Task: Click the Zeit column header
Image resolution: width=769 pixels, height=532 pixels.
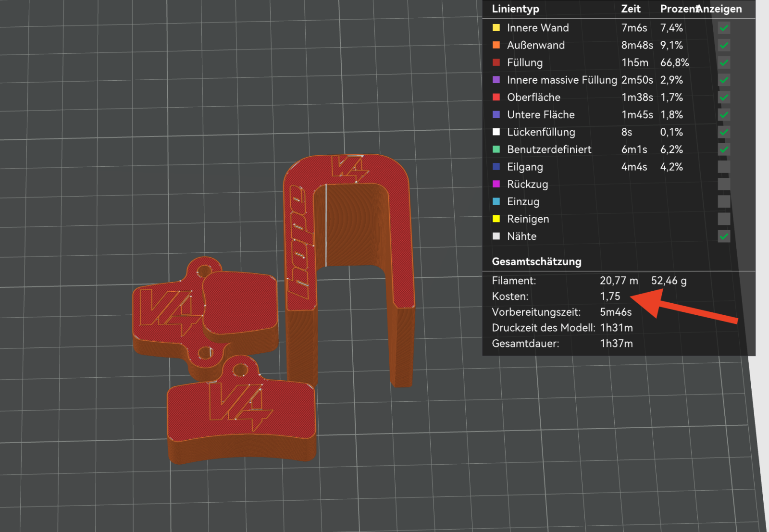Action: click(631, 9)
